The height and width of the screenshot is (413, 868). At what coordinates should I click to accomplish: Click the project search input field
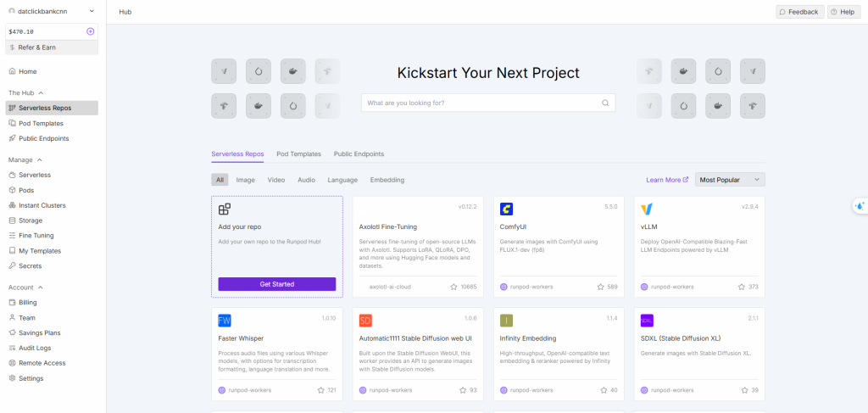click(479, 103)
